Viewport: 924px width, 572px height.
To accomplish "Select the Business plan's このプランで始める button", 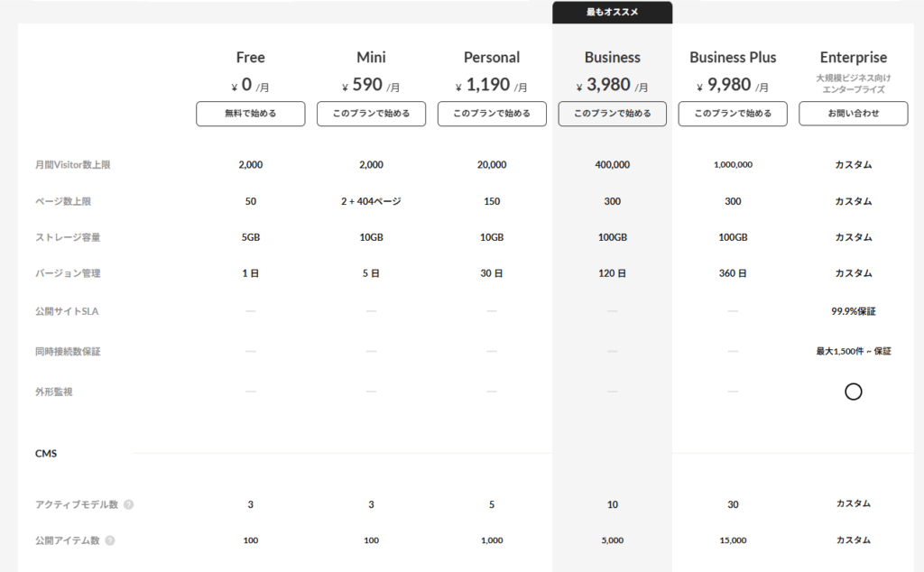I will coord(612,114).
